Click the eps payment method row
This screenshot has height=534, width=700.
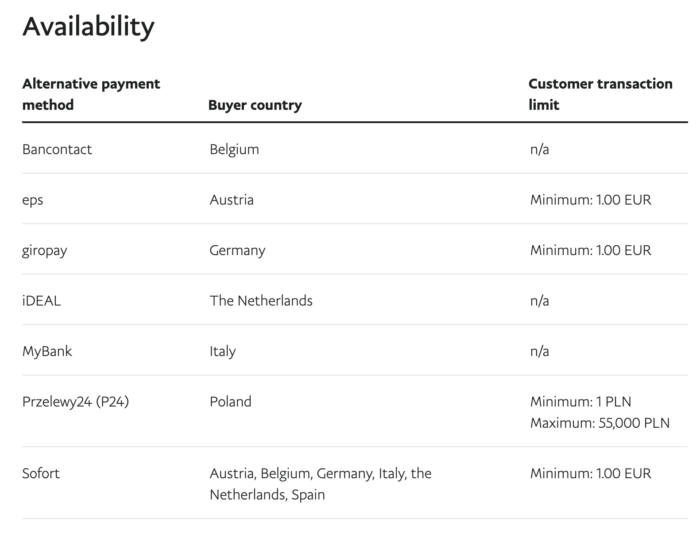coord(33,200)
